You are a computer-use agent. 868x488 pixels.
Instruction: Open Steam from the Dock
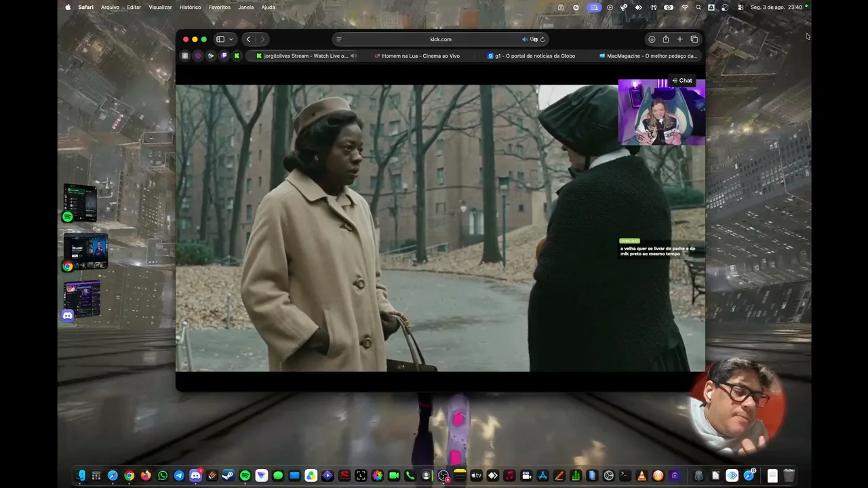(x=229, y=476)
